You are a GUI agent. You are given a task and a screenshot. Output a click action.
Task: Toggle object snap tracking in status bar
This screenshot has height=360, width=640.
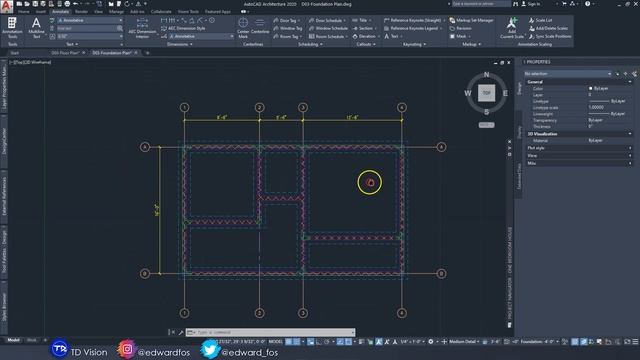(340, 342)
